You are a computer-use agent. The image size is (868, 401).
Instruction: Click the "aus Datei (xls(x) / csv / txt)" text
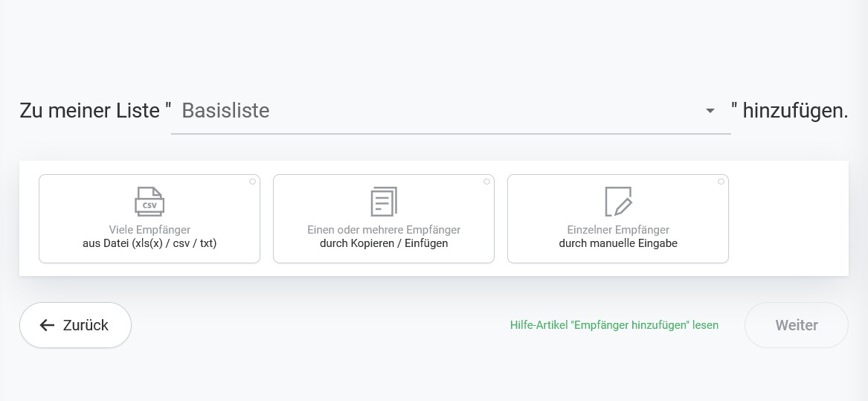[150, 243]
